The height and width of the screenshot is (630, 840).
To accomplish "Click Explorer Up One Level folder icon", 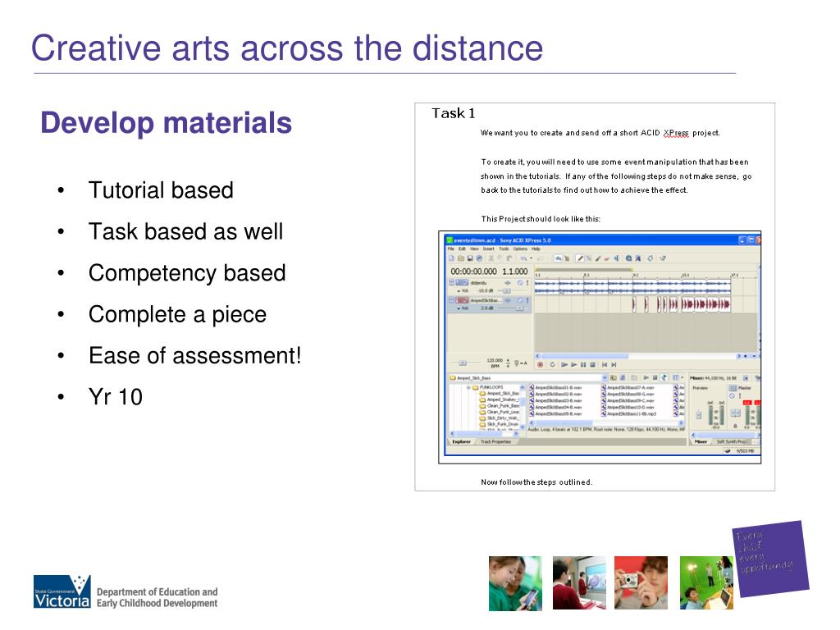I will [614, 378].
